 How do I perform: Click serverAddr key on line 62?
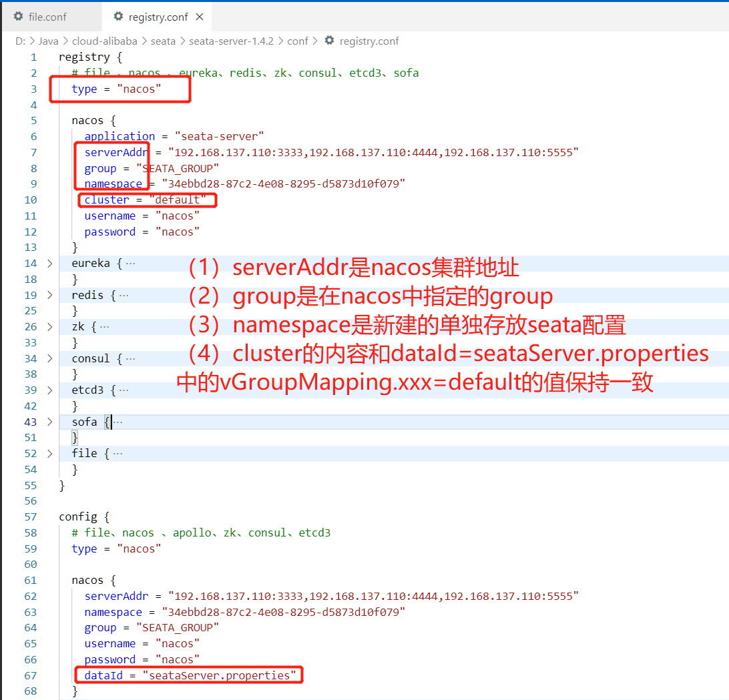point(116,596)
